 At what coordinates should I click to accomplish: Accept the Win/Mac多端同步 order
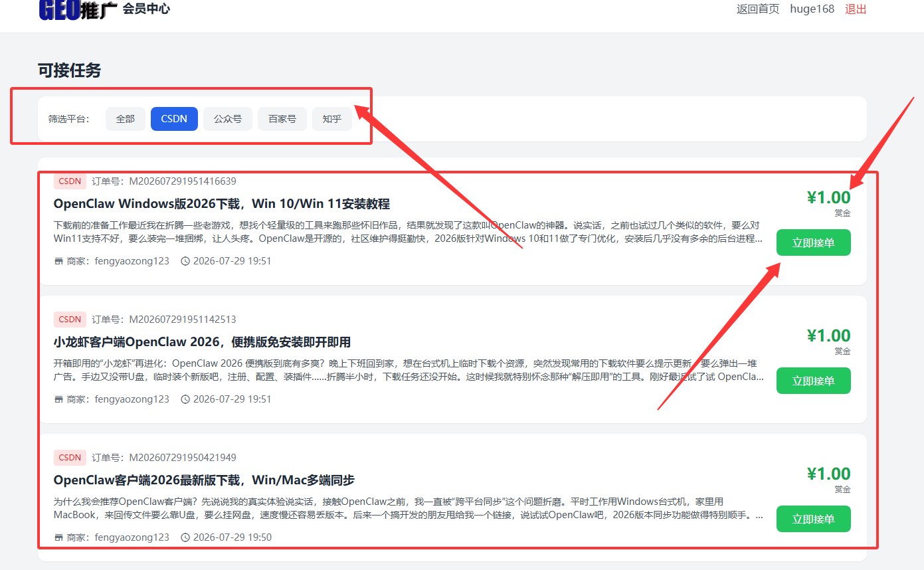814,519
